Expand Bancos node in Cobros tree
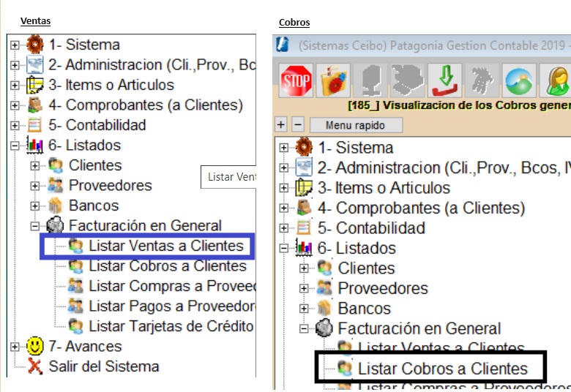 pyautogui.click(x=304, y=309)
